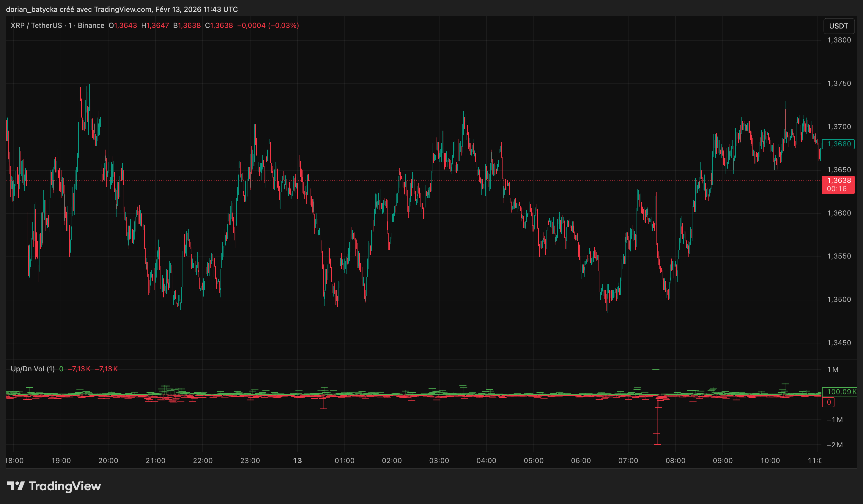Click the green 100,09K volume label

pos(841,392)
